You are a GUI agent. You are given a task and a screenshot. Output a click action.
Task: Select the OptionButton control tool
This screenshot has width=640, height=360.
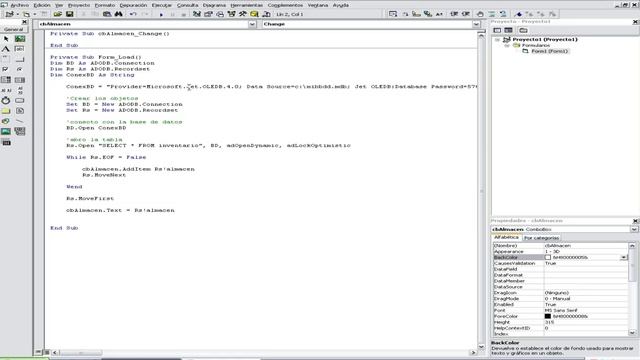pos(20,69)
